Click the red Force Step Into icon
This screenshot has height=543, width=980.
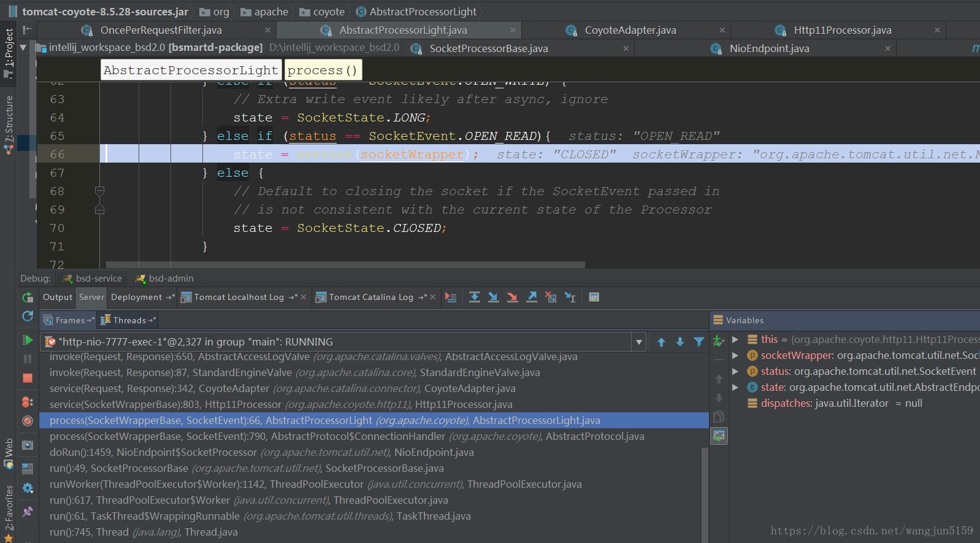point(512,298)
